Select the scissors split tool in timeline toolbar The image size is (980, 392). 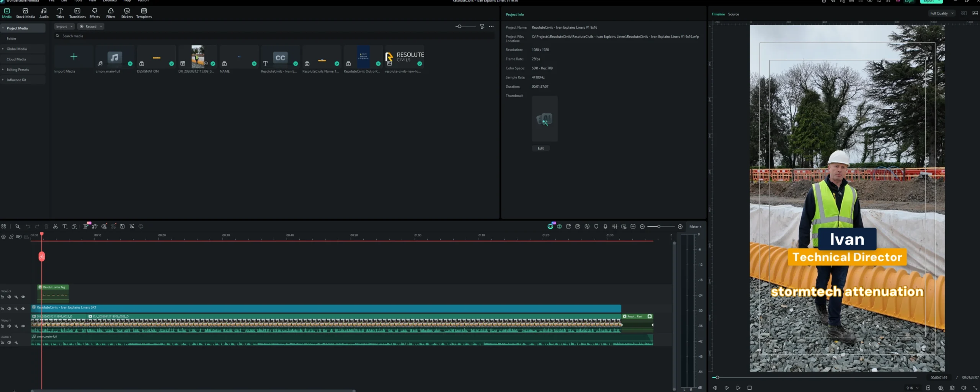pyautogui.click(x=56, y=227)
